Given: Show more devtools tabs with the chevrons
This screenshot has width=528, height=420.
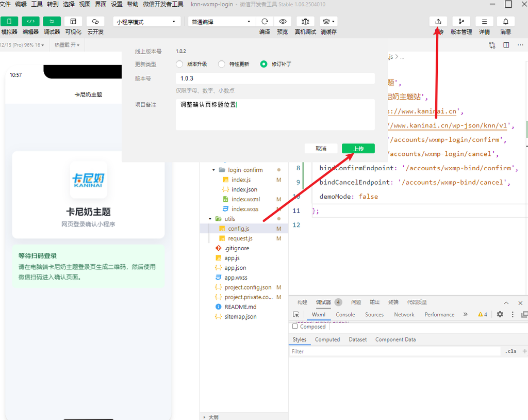Looking at the screenshot, I should tap(466, 314).
